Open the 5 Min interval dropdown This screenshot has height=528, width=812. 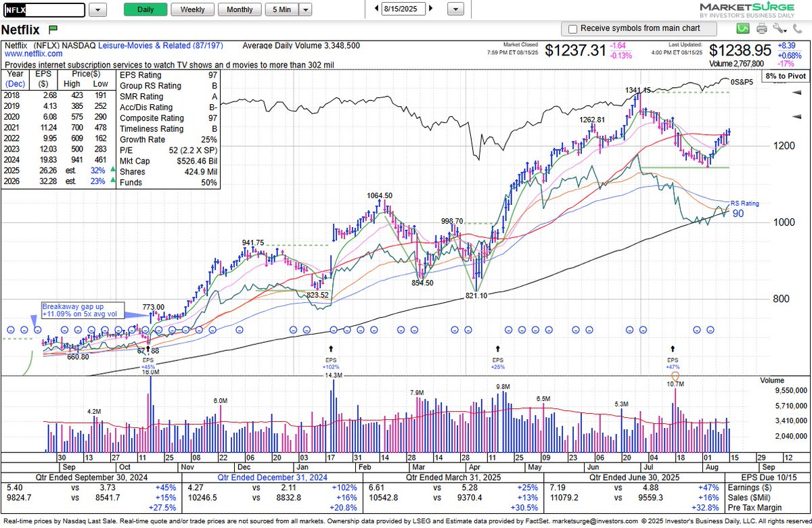click(x=304, y=10)
